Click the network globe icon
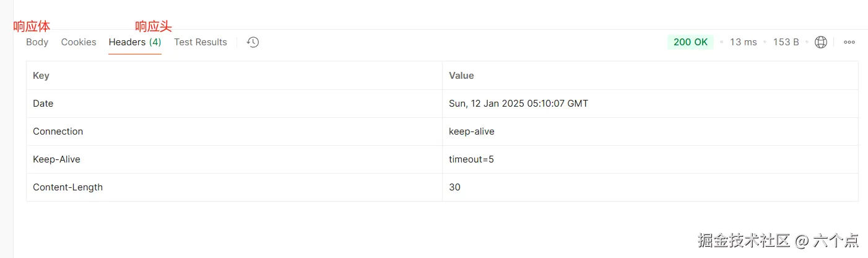 821,42
